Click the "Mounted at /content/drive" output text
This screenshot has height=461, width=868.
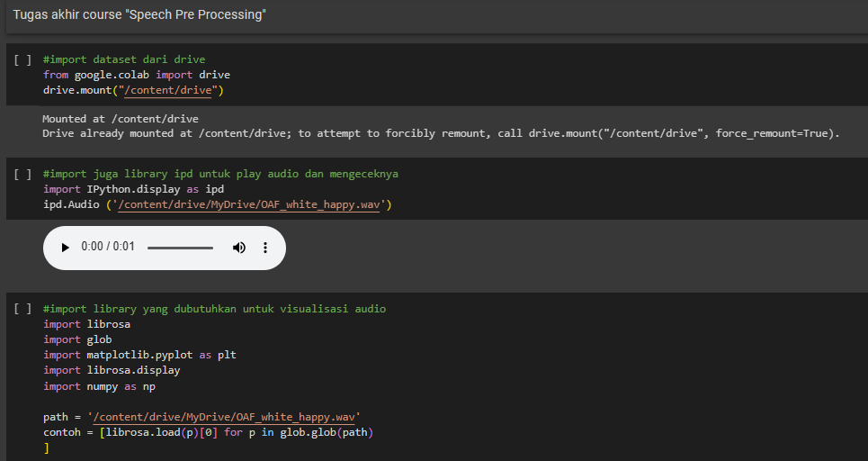[120, 119]
